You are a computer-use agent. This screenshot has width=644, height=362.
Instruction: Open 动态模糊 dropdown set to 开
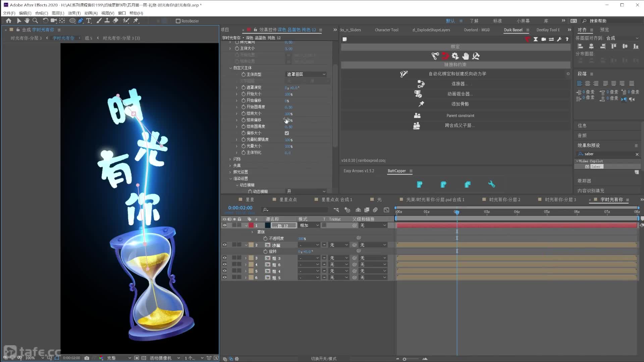306,191
